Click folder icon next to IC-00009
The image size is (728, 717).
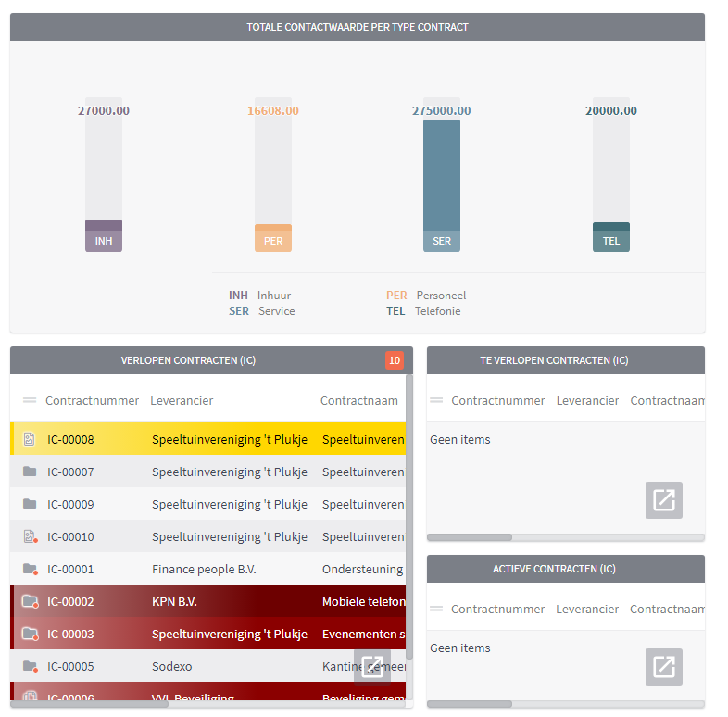click(x=30, y=504)
